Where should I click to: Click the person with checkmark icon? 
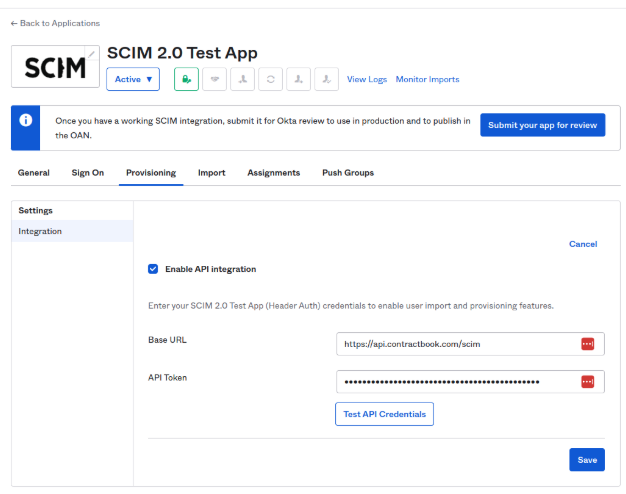326,79
